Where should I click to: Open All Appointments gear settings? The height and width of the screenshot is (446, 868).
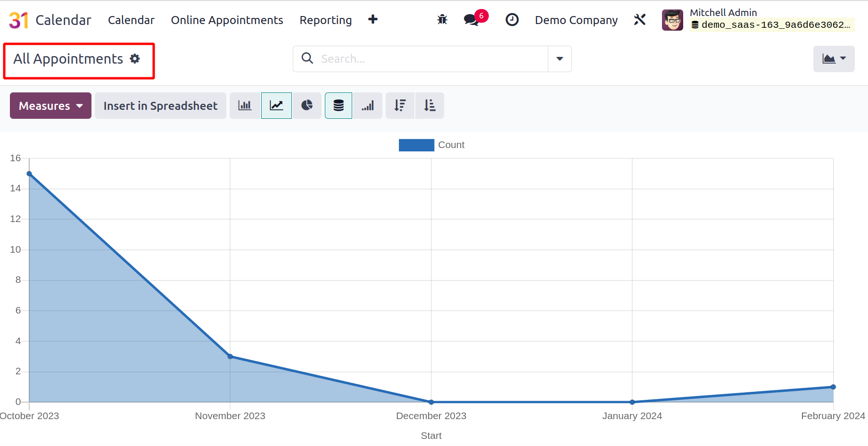pos(135,59)
